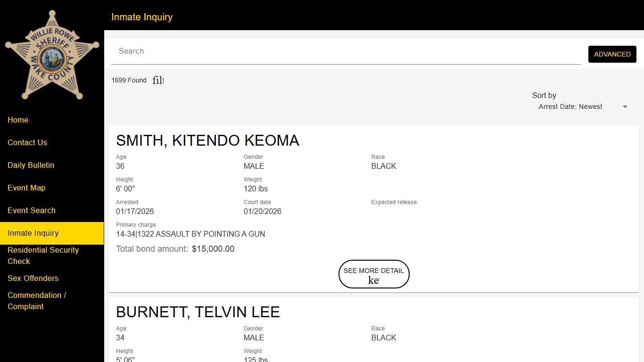Navigate to Daily Bulletin
This screenshot has height=362, width=644.
tap(31, 165)
